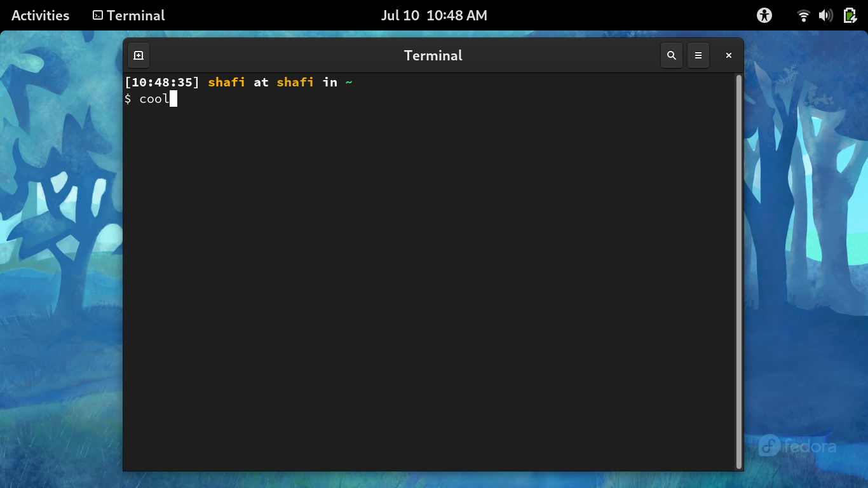Click the timestamp [10:48:35] in prompt

click(x=162, y=83)
